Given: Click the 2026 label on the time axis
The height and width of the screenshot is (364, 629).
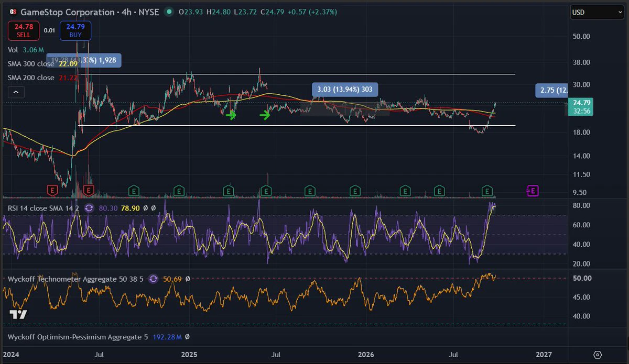Looking at the screenshot, I should tap(366, 355).
